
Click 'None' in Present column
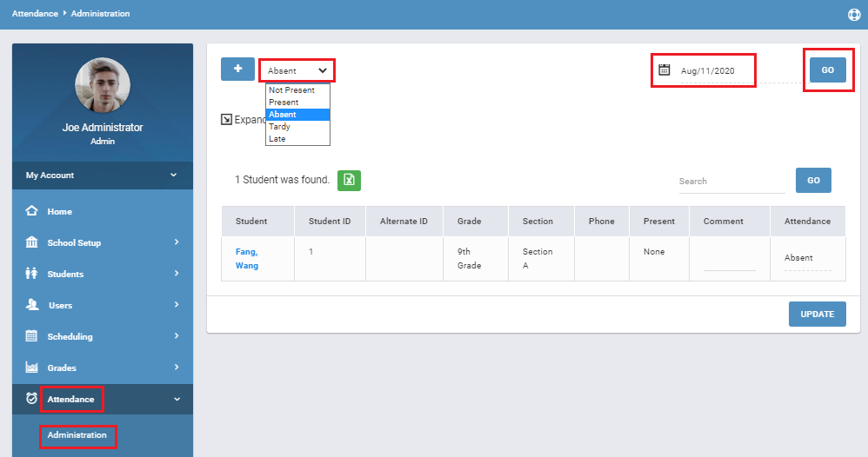[654, 252]
